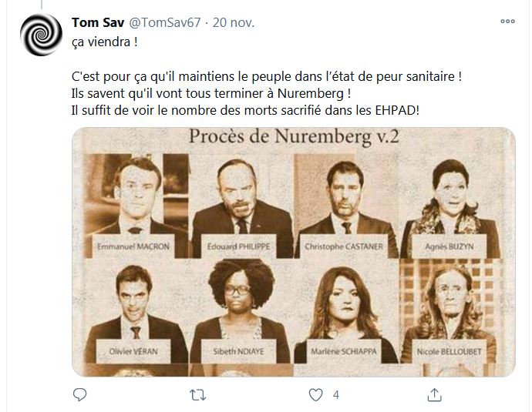532x412 pixels.
Task: Retweet this post using the arrows icon
Action: click(x=198, y=395)
